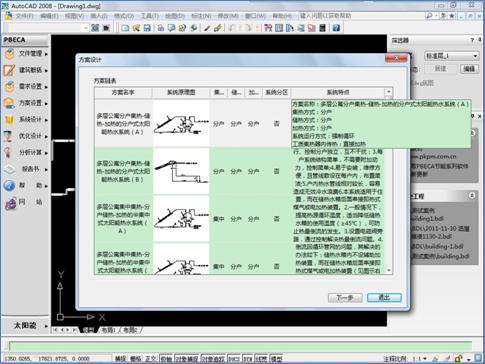Click the Save icon in the toolbar
The width and height of the screenshot is (485, 364).
[147, 28]
